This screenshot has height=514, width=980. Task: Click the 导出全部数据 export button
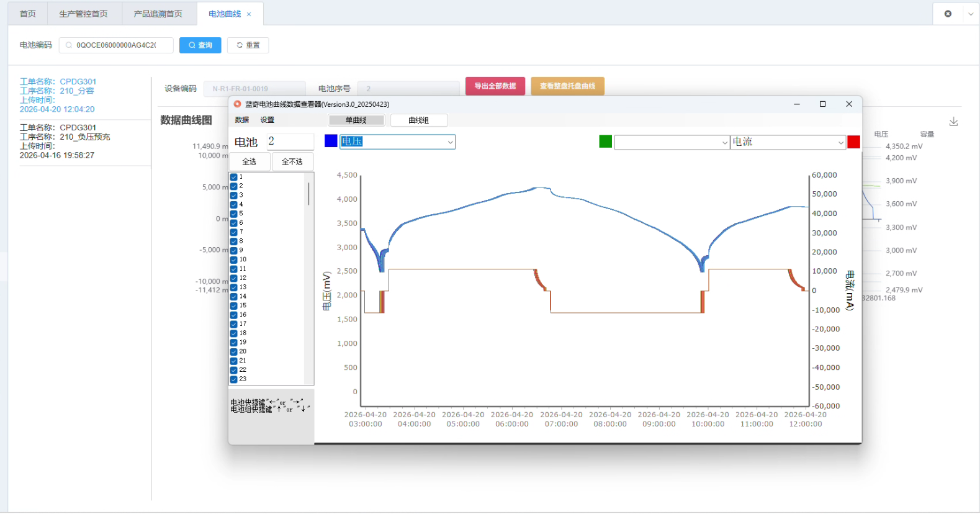pos(495,86)
